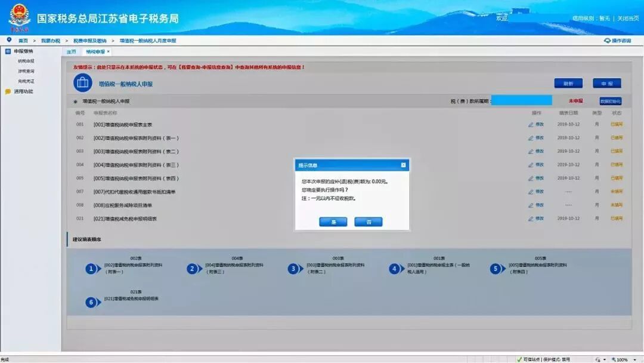Cancel the dialog by clicking 否

click(x=369, y=222)
